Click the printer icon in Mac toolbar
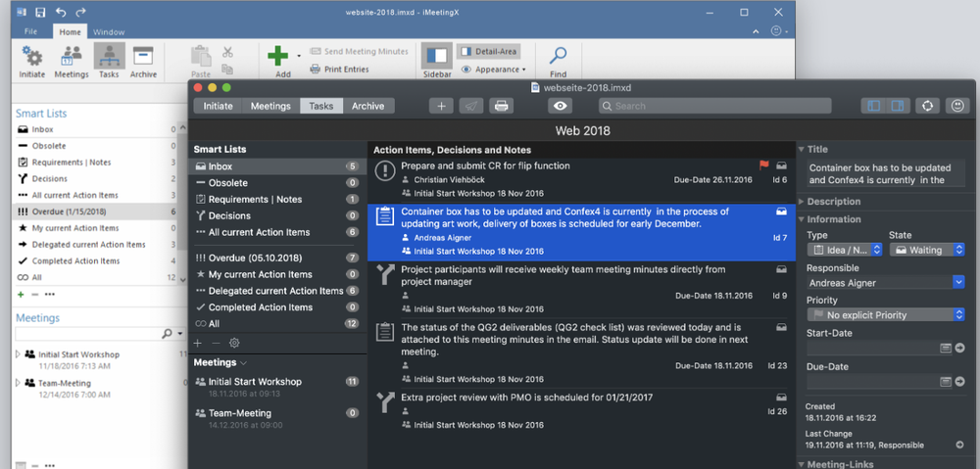 [x=501, y=106]
